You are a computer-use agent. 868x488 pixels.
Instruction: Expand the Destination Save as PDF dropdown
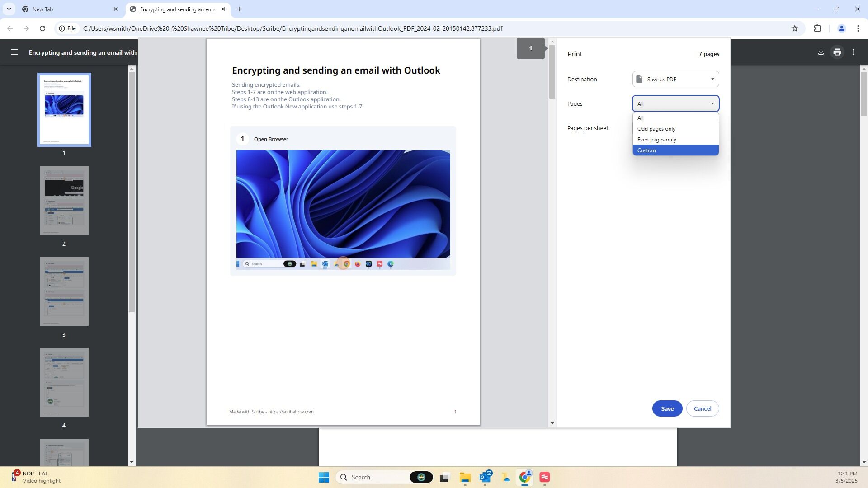[x=675, y=79]
